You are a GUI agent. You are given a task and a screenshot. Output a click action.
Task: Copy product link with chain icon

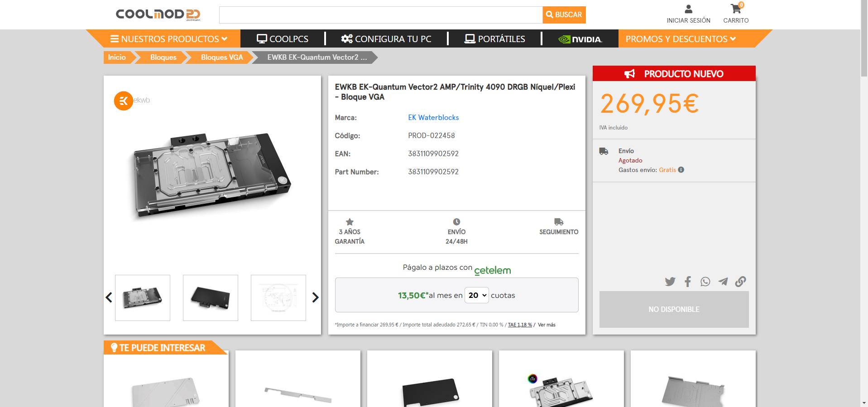coord(740,282)
